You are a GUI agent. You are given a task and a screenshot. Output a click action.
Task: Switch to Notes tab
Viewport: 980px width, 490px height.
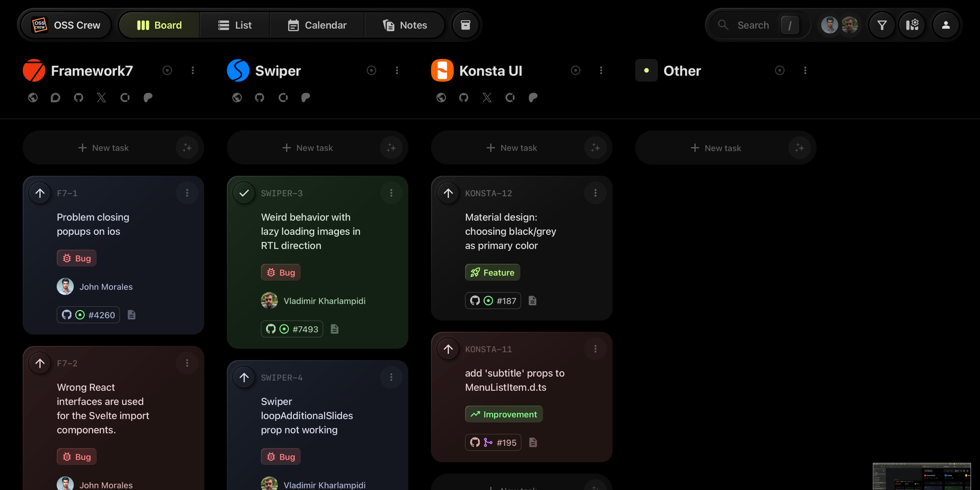click(x=405, y=25)
